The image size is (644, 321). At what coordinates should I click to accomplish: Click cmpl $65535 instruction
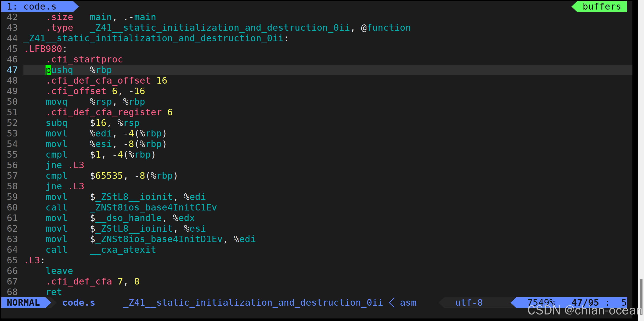click(112, 176)
